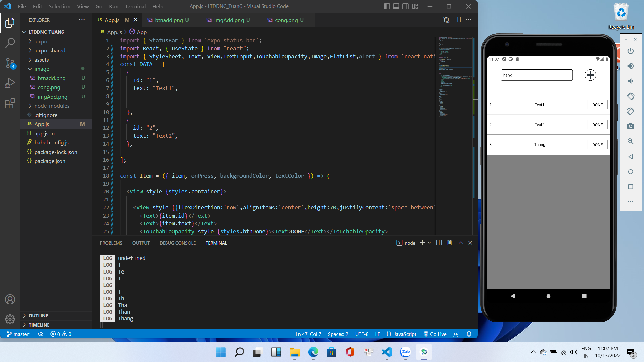The width and height of the screenshot is (644, 362).
Task: Open the Explorer view in activity bar
Action: pos(10,23)
